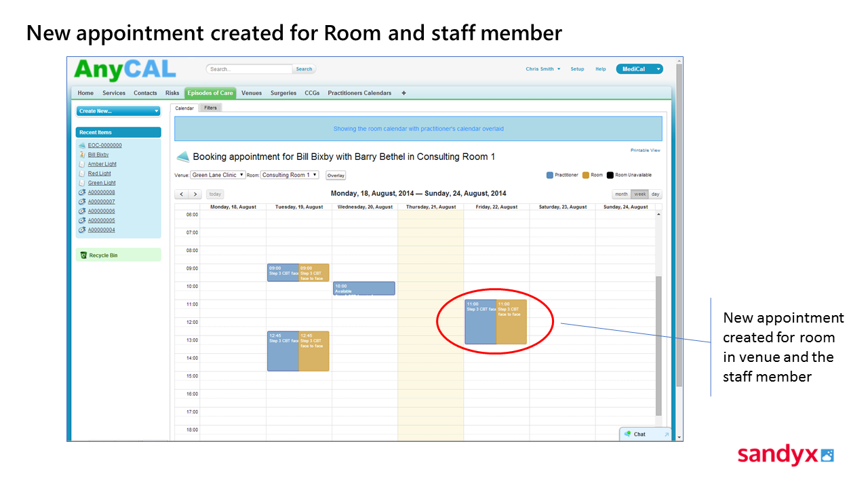Image resolution: width=868 pixels, height=488 pixels.
Task: Open Tuesday 12:45 orange room appointment block
Action: click(314, 351)
